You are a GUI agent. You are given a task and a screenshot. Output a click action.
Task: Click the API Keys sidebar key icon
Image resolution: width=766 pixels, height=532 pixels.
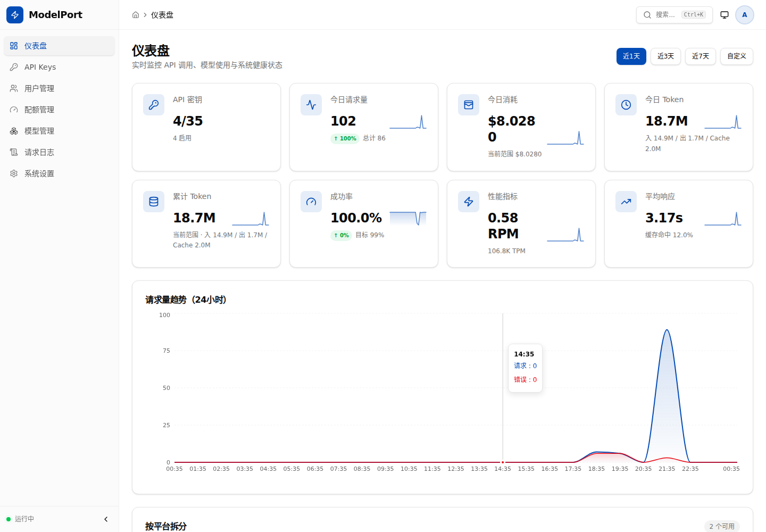tap(14, 67)
